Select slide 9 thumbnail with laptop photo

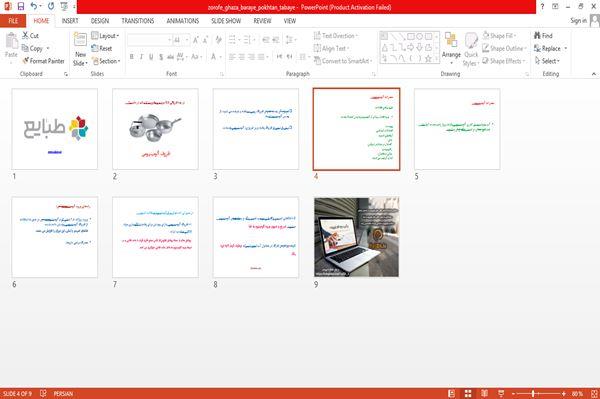click(357, 237)
